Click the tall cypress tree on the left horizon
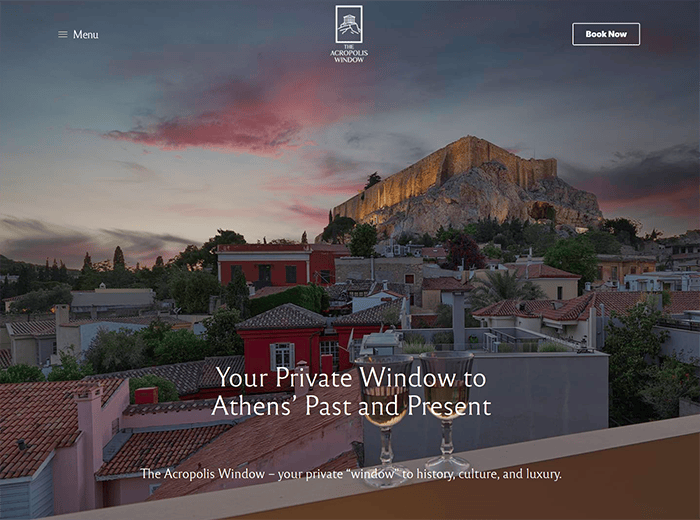 coord(119,258)
